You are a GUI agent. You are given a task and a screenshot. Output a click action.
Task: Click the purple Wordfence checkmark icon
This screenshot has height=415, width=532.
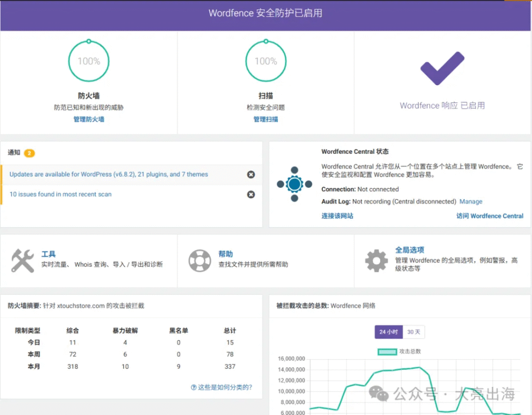point(442,68)
